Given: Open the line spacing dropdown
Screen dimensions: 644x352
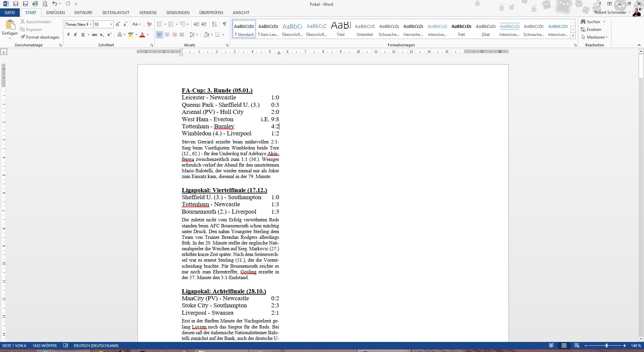Looking at the screenshot, I should 194,35.
